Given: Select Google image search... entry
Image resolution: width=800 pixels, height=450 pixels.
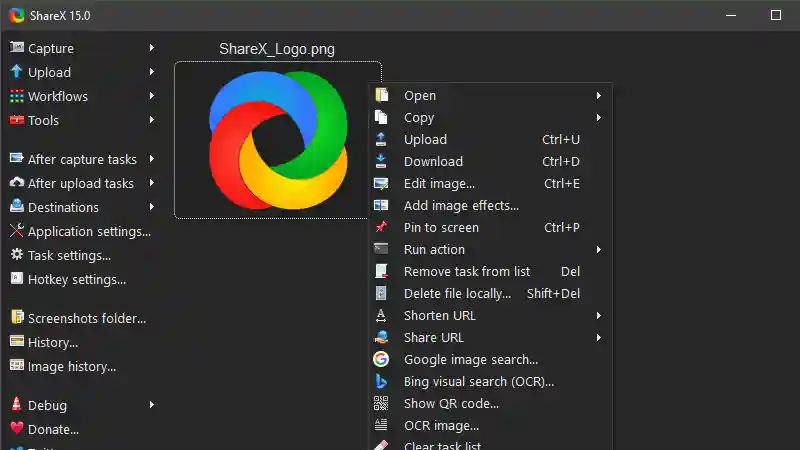Looking at the screenshot, I should (x=490, y=359).
